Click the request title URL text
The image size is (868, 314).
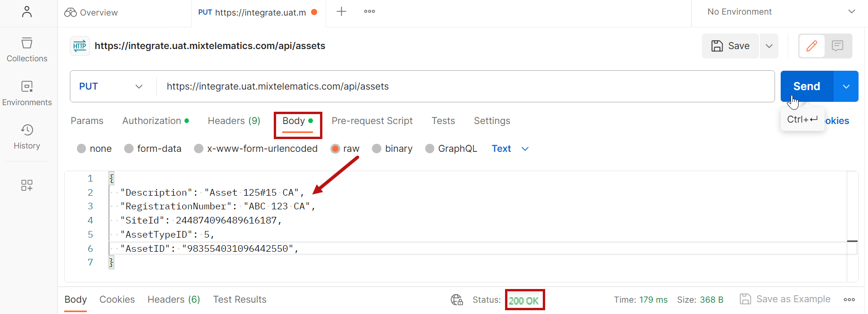tap(210, 46)
